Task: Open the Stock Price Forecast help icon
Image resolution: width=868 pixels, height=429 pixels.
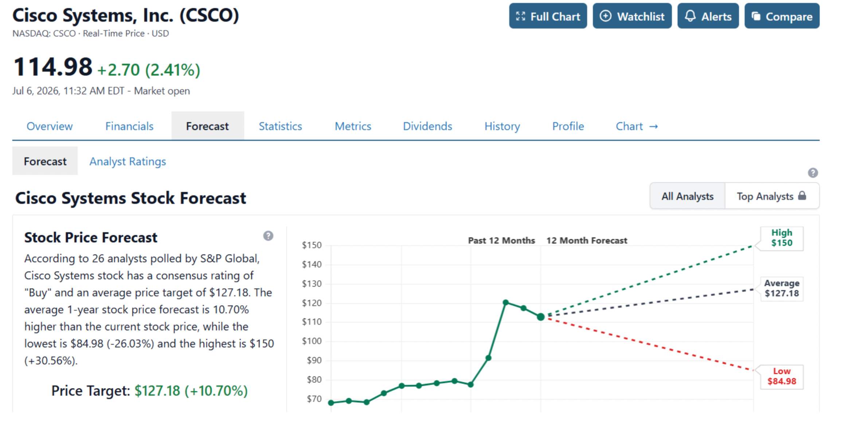Action: [x=268, y=236]
